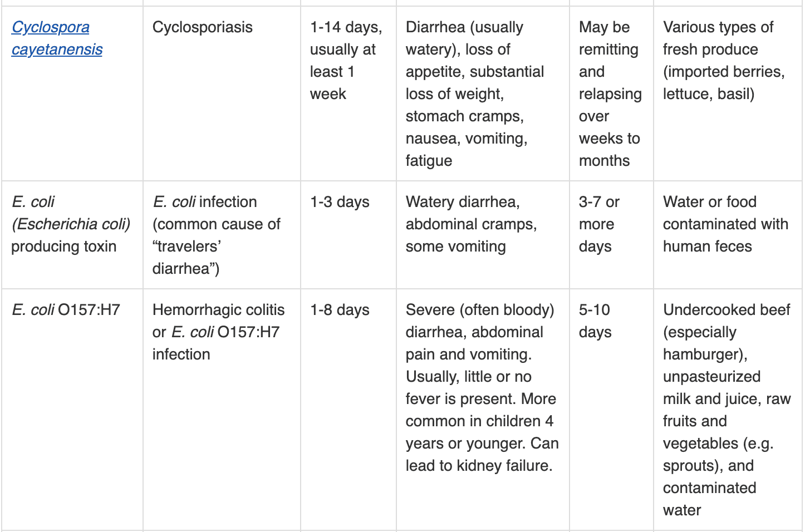Select the 'Undercooked beef (especially hamburger)' sources cell
The image size is (805, 532).
point(727,410)
